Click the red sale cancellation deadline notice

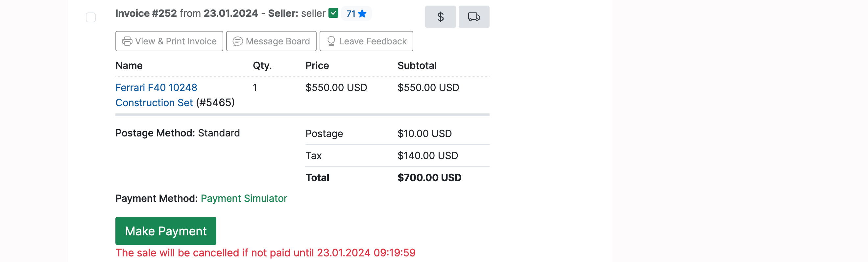tap(265, 252)
